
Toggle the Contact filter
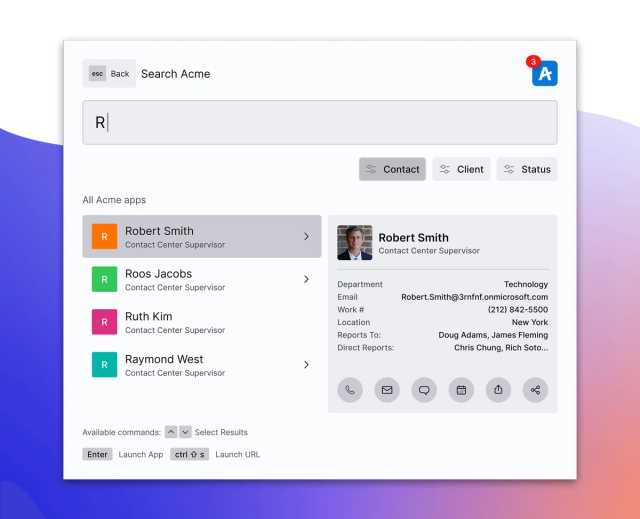pos(392,169)
